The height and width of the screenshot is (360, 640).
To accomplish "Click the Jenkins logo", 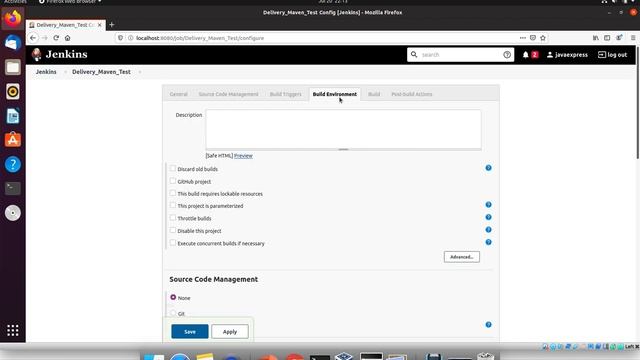I will click(x=60, y=54).
